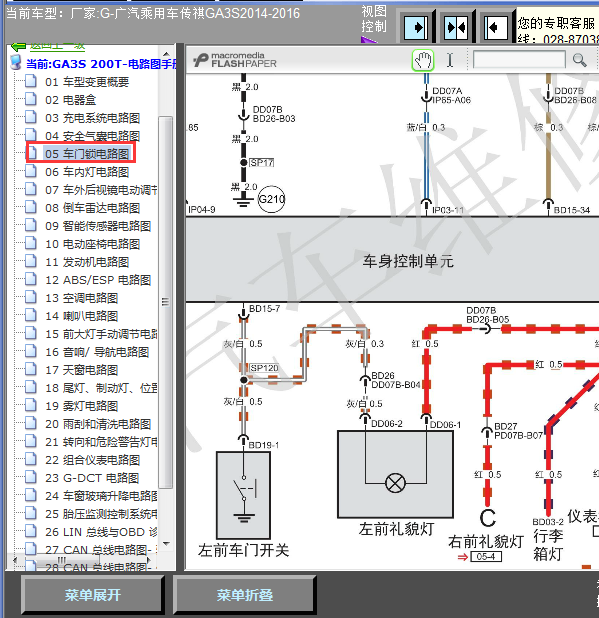Click the tree panel scroll-up arrow

[x=166, y=54]
